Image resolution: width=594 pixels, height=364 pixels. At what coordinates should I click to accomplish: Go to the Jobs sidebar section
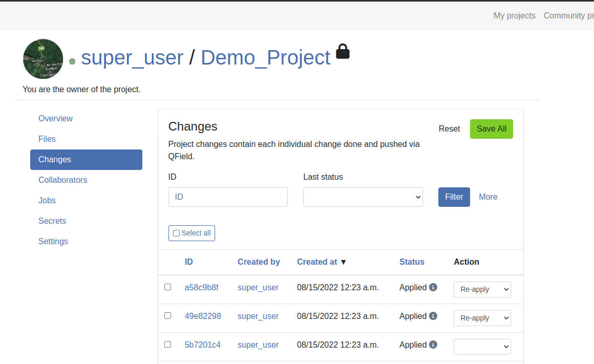pos(47,200)
